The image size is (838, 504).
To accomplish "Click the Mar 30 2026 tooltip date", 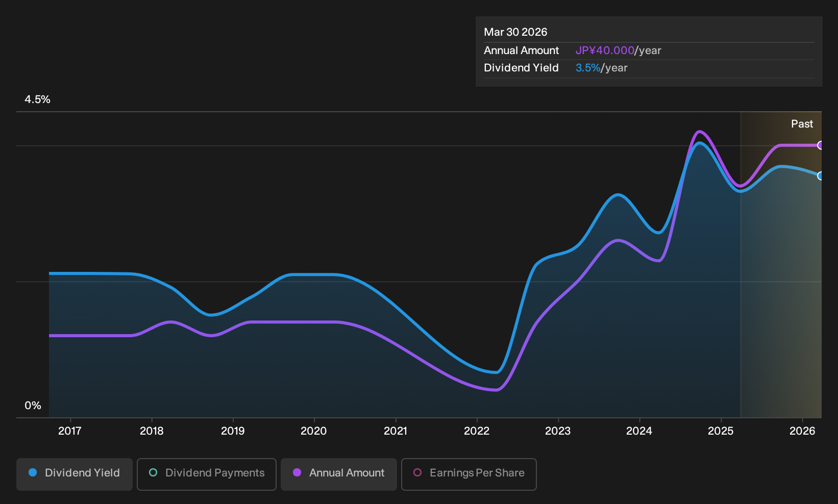I will (x=515, y=32).
